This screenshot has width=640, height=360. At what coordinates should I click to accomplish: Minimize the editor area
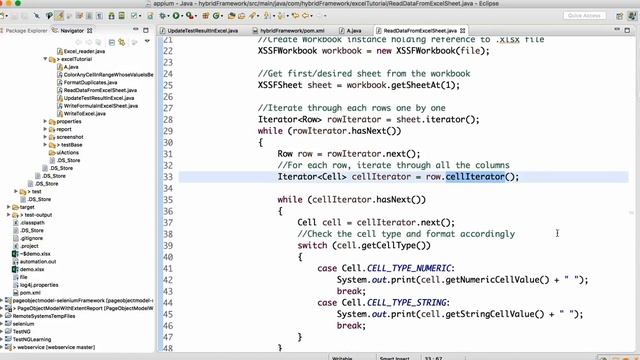[617, 30]
